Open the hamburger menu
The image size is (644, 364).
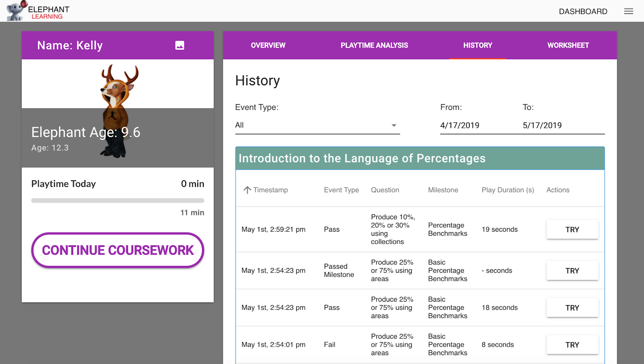pyautogui.click(x=628, y=11)
